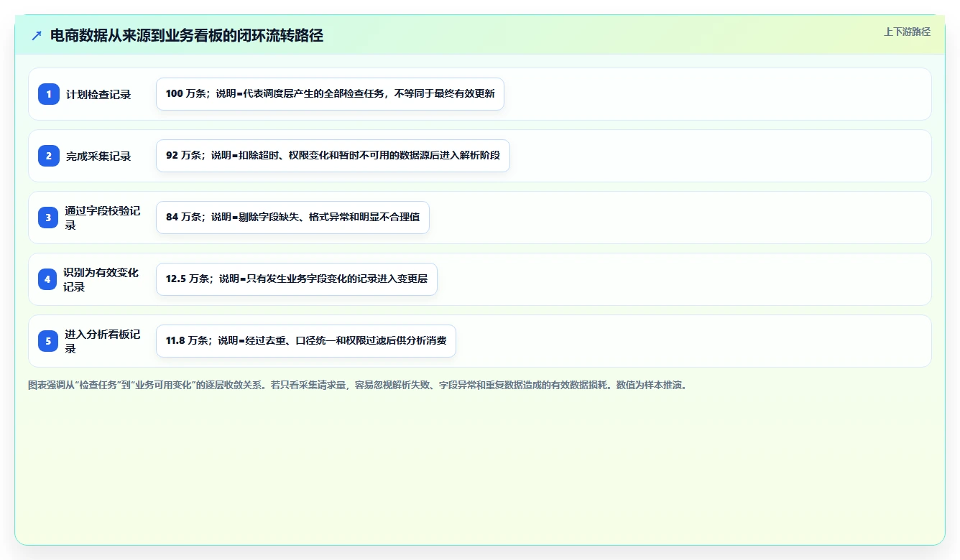Select the 计划检查记录 label
The image size is (960, 560).
(x=98, y=94)
